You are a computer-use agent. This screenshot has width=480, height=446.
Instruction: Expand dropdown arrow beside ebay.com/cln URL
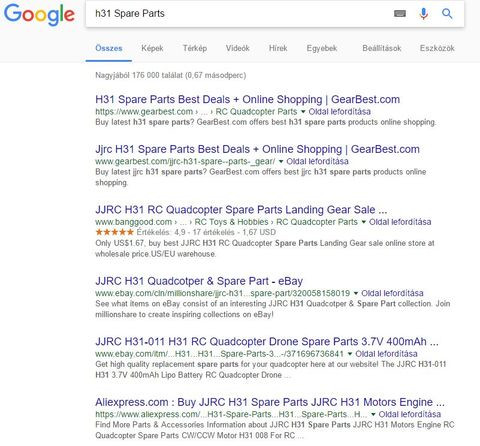coord(356,293)
